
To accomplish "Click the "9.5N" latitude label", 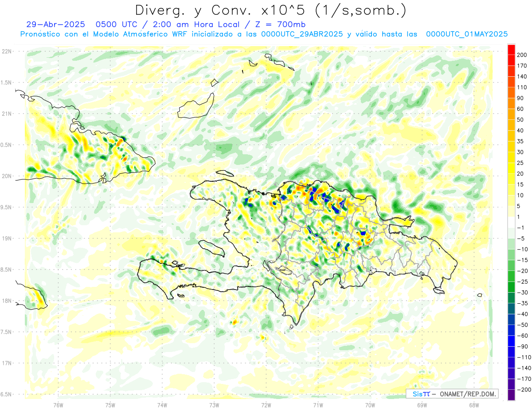I will tap(7, 207).
